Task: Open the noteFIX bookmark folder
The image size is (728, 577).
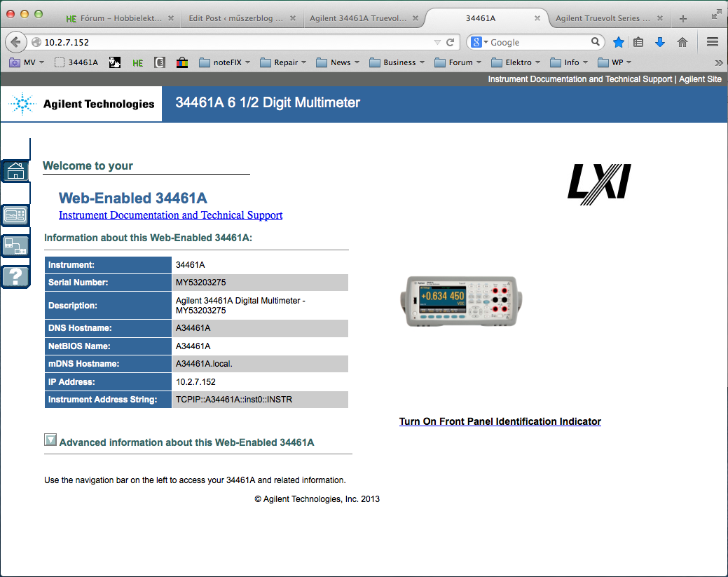Action: [225, 62]
